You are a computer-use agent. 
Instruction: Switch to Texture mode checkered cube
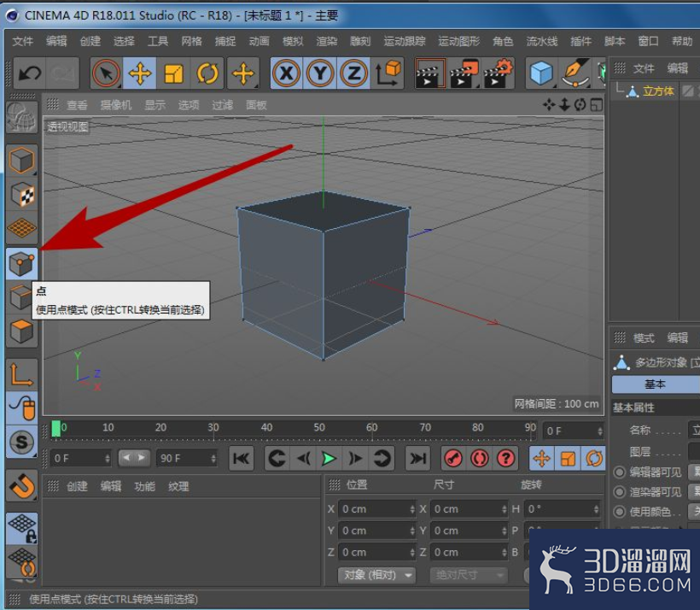point(21,195)
